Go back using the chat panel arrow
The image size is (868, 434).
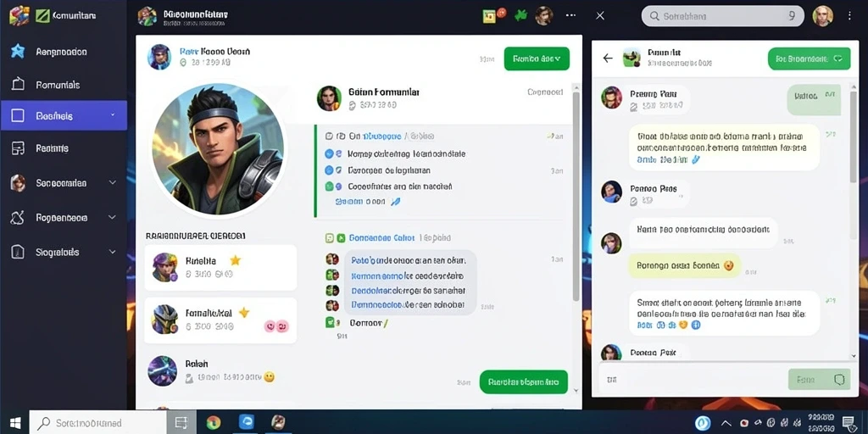coord(608,58)
